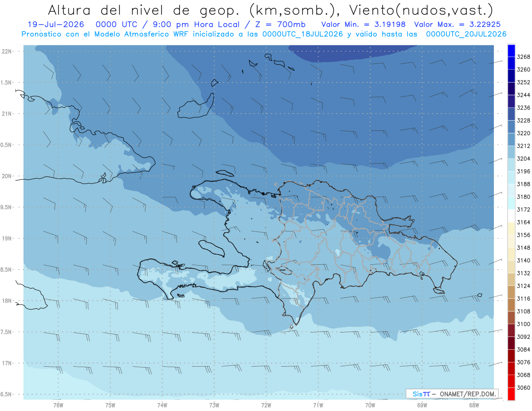
Task: Click the 1.5N latitude label
Action: 6,82
